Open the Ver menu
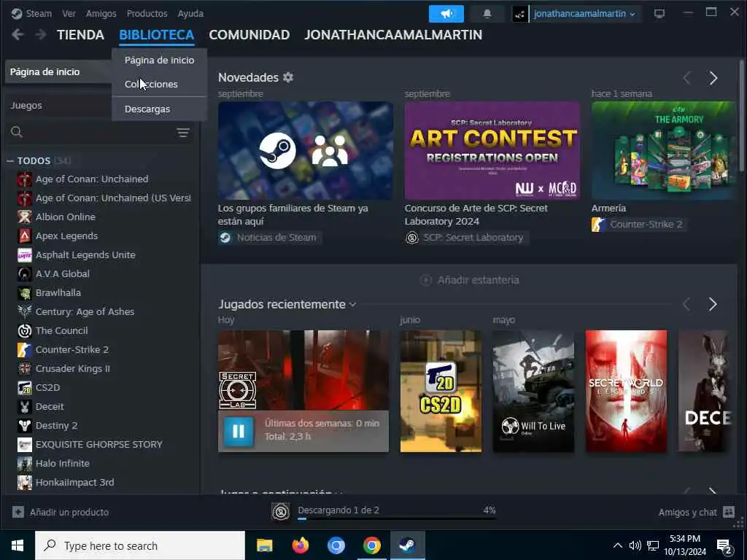This screenshot has height=560, width=747. (69, 13)
